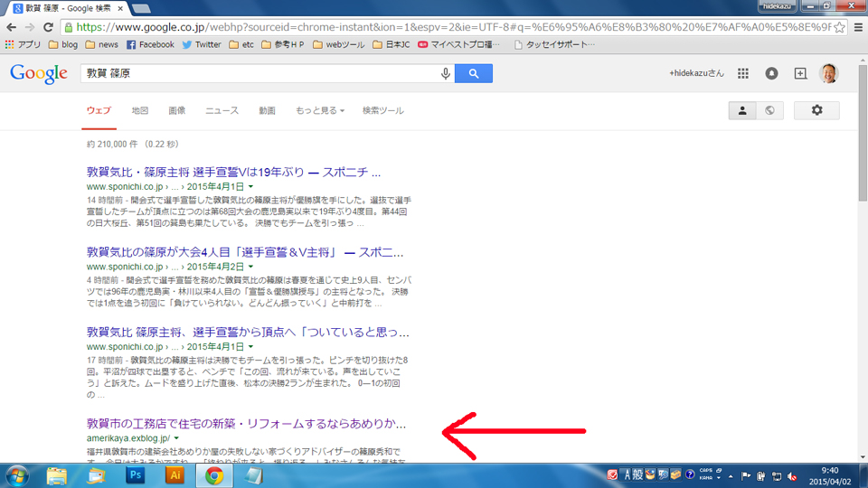
Task: Open the blog bookmark folder
Action: pyautogui.click(x=63, y=45)
